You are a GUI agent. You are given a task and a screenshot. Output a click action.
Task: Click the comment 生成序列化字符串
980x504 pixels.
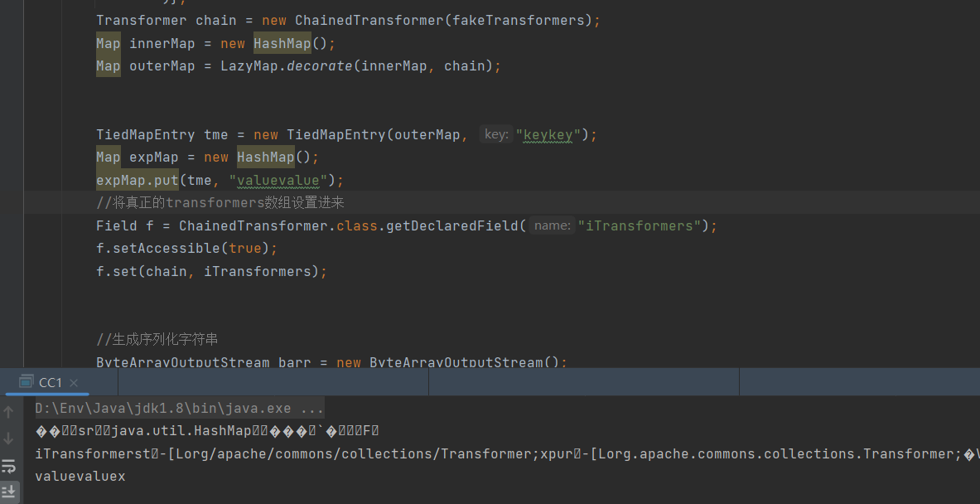pos(157,339)
